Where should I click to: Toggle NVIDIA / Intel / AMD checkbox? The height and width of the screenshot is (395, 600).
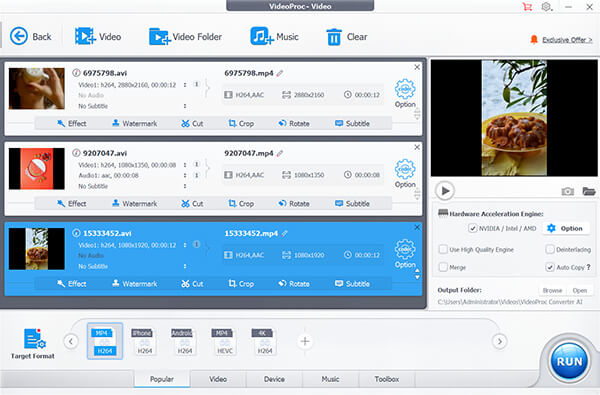473,228
